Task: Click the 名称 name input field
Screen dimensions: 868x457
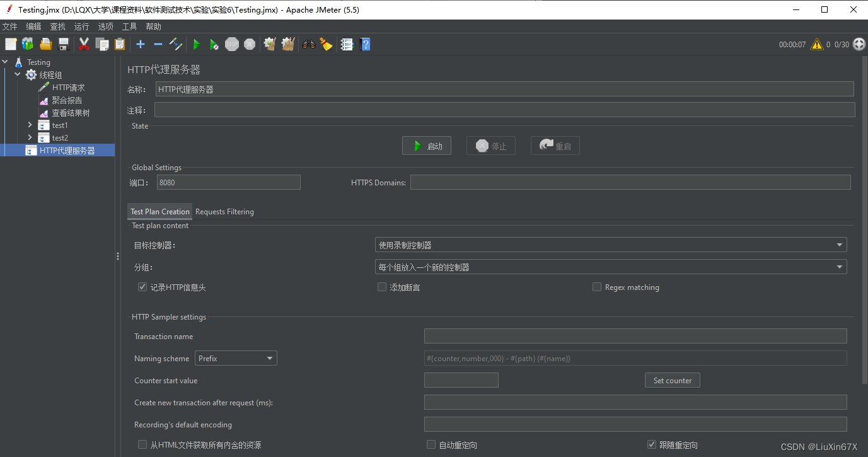Action: point(504,89)
